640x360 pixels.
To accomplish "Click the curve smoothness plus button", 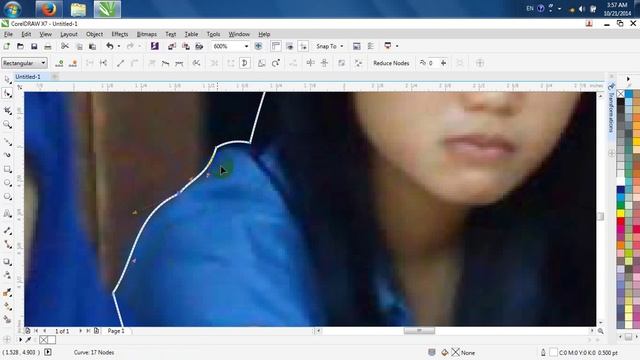I will click(443, 63).
